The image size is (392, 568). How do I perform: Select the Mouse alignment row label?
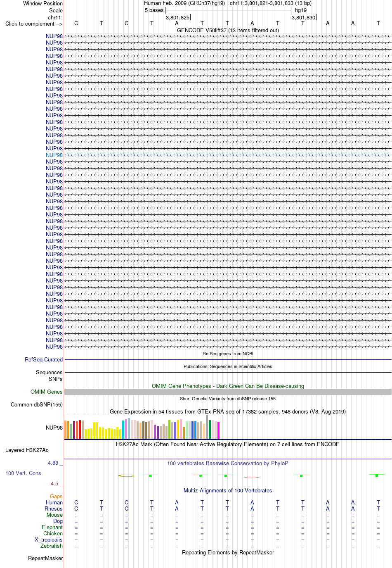(55, 515)
